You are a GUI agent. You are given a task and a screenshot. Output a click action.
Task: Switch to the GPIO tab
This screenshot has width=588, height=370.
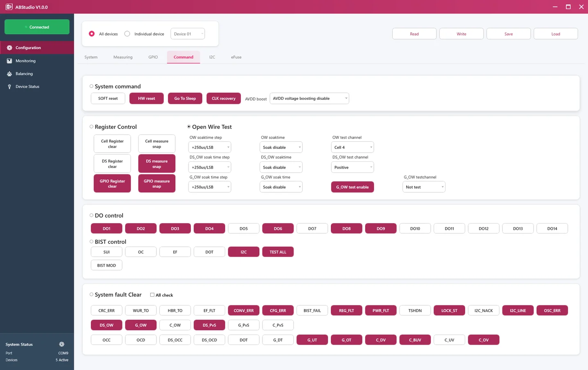[x=153, y=57]
